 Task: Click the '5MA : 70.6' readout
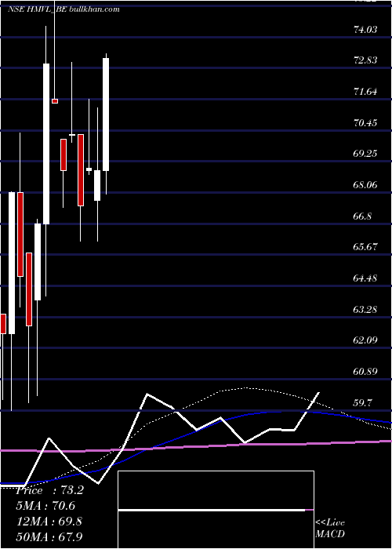tap(45, 506)
